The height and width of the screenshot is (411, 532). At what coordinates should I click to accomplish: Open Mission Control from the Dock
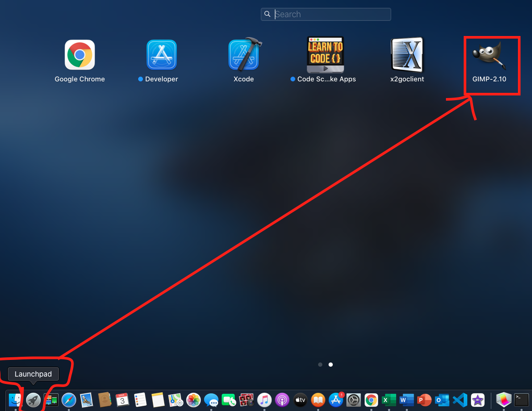[x=51, y=400]
